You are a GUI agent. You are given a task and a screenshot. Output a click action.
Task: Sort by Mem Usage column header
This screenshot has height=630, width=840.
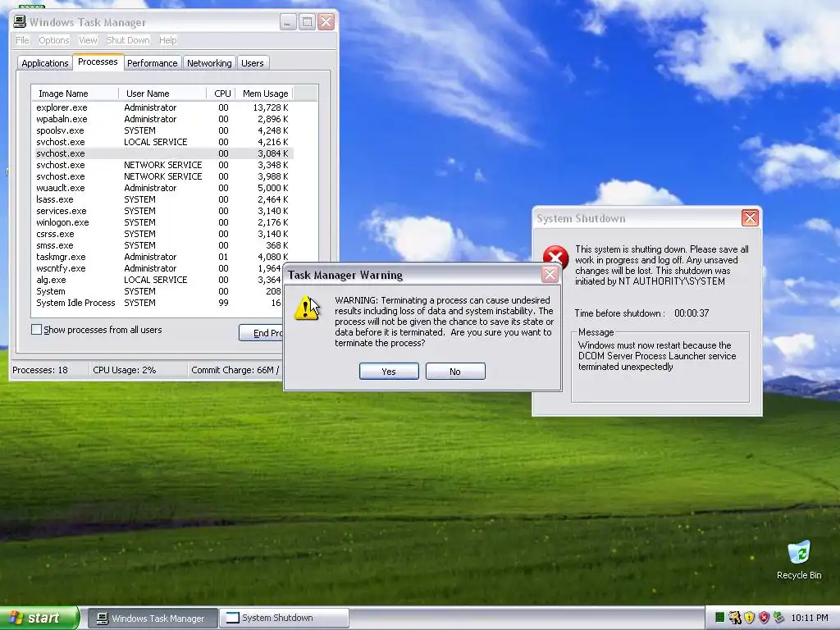click(x=265, y=94)
